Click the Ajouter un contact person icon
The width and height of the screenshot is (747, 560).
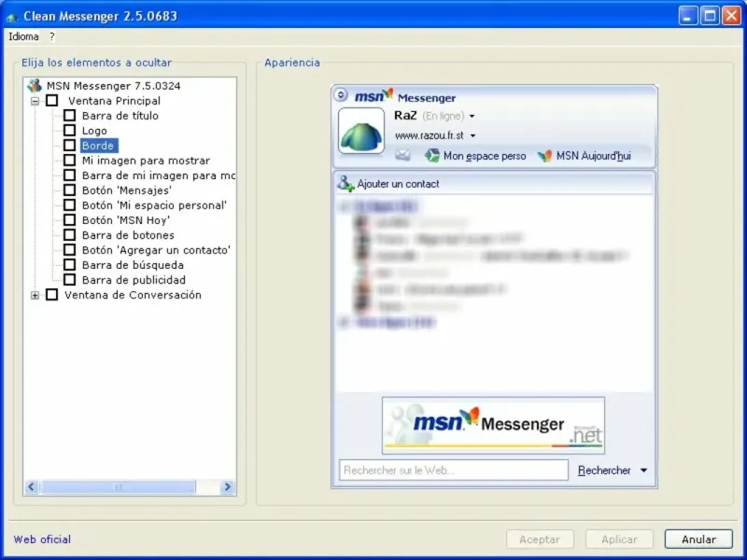coord(345,183)
